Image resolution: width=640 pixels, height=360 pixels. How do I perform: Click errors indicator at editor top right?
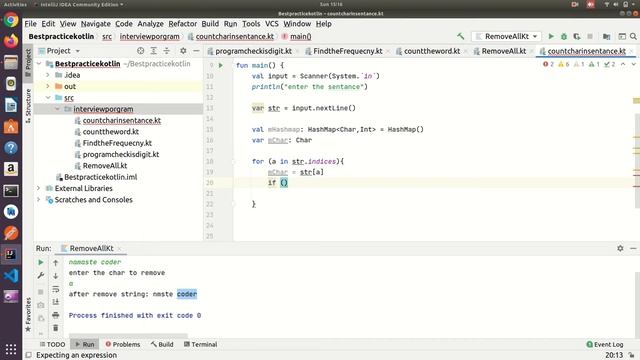click(548, 64)
